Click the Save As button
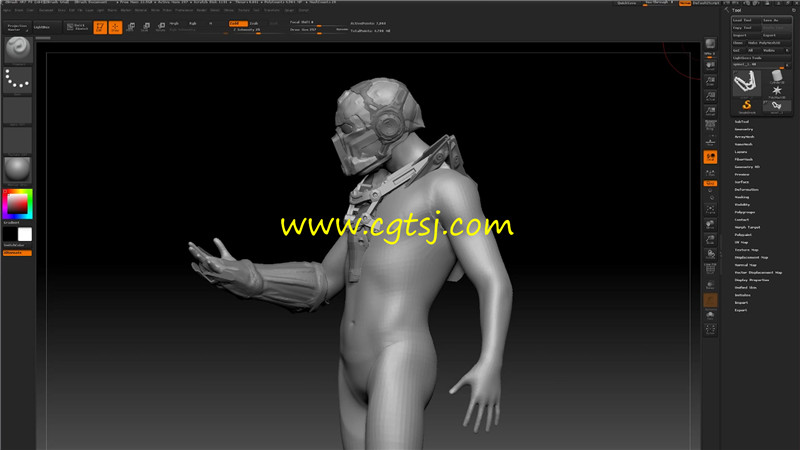 [x=777, y=20]
